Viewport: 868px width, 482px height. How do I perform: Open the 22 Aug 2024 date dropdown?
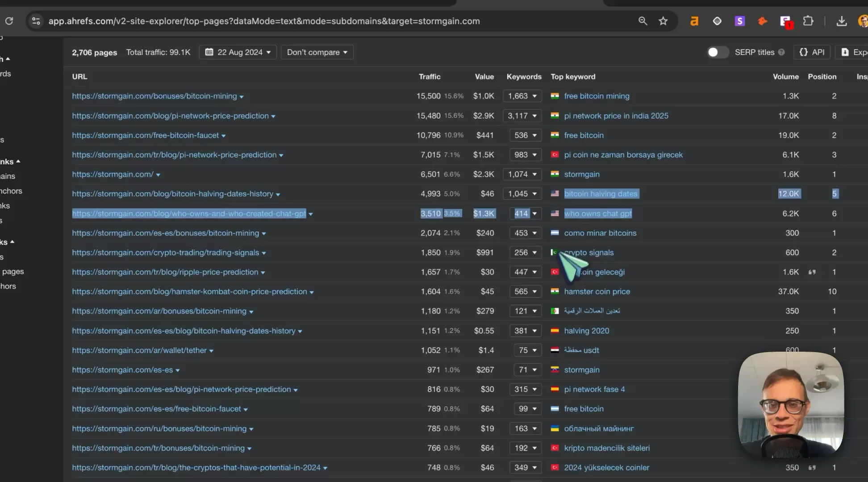click(x=238, y=52)
